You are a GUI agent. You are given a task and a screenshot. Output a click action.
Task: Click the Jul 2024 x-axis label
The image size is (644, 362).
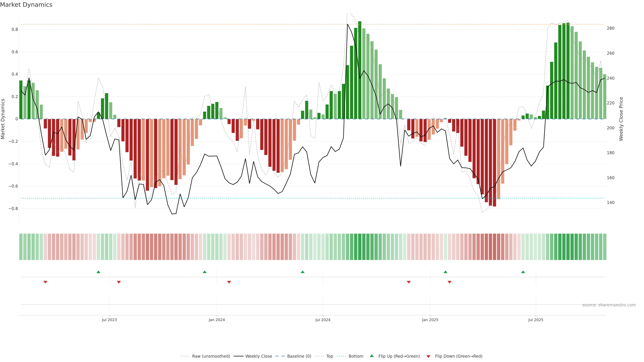click(x=323, y=320)
